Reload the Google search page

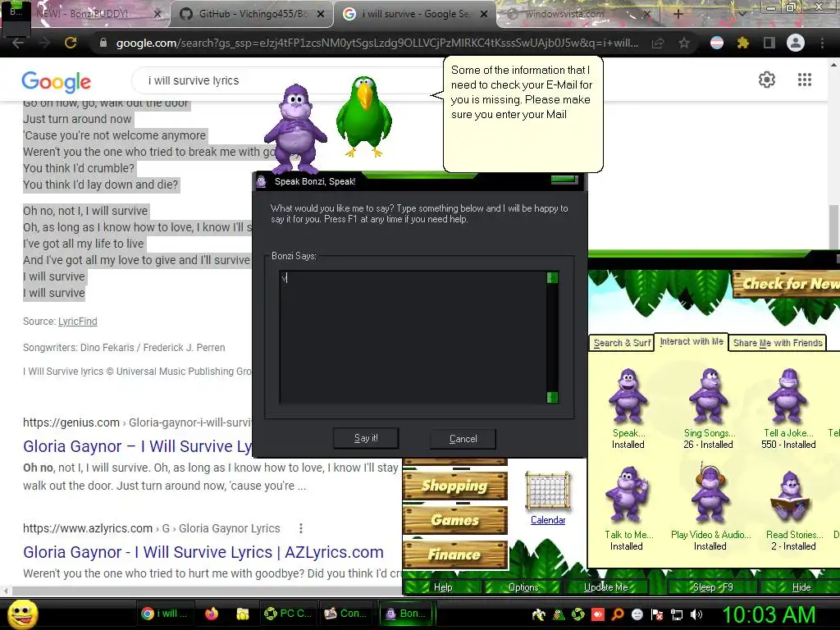click(71, 43)
